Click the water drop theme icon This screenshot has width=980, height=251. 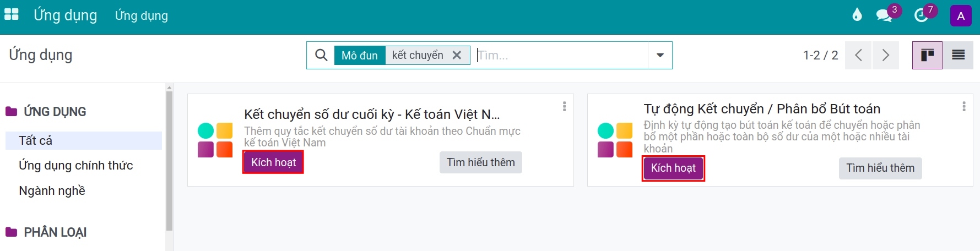click(x=857, y=15)
